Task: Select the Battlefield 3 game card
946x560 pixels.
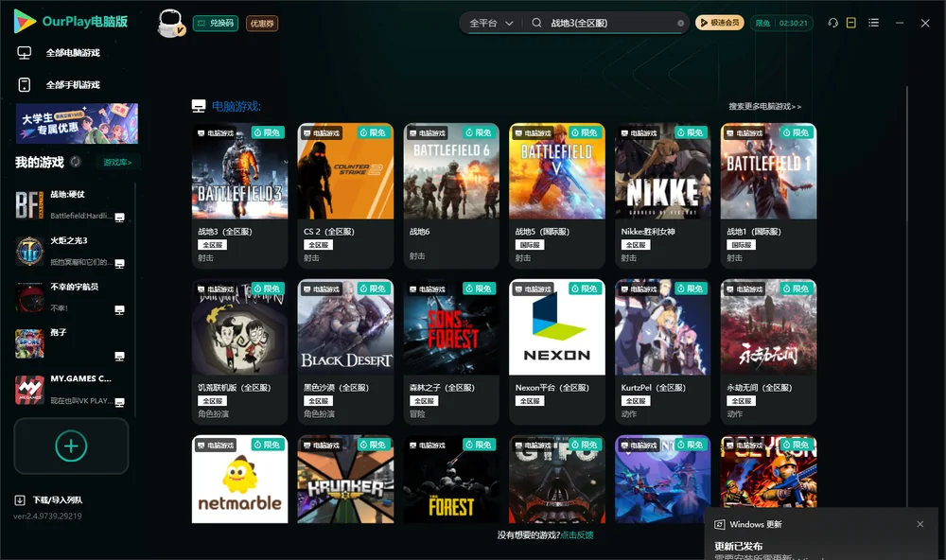Action: pyautogui.click(x=239, y=196)
